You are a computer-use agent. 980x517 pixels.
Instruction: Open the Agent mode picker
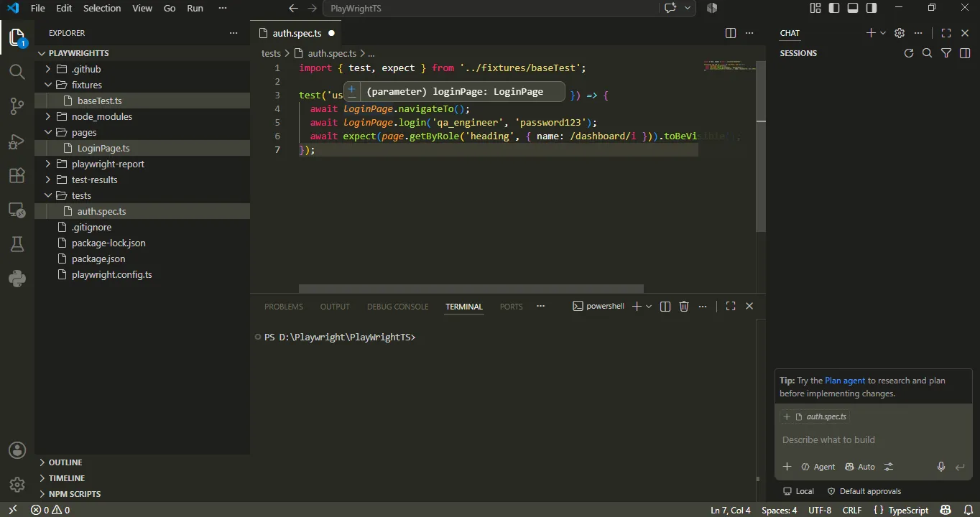(x=818, y=467)
